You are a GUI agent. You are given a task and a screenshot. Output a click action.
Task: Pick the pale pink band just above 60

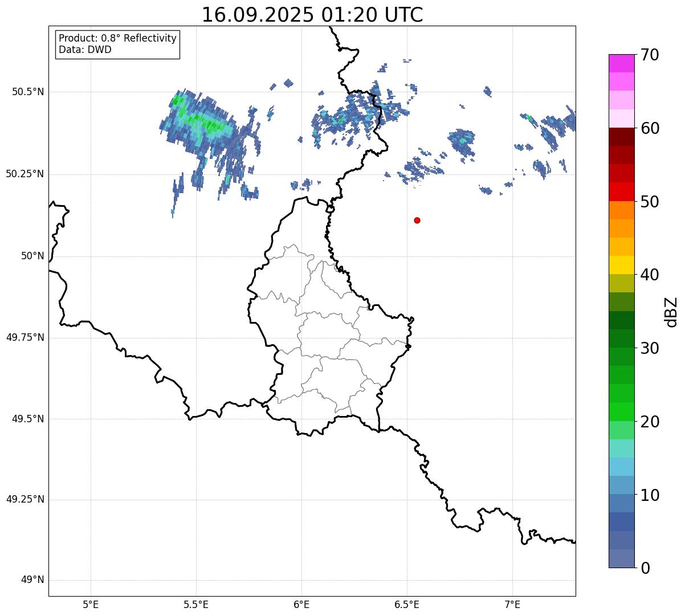coord(621,119)
